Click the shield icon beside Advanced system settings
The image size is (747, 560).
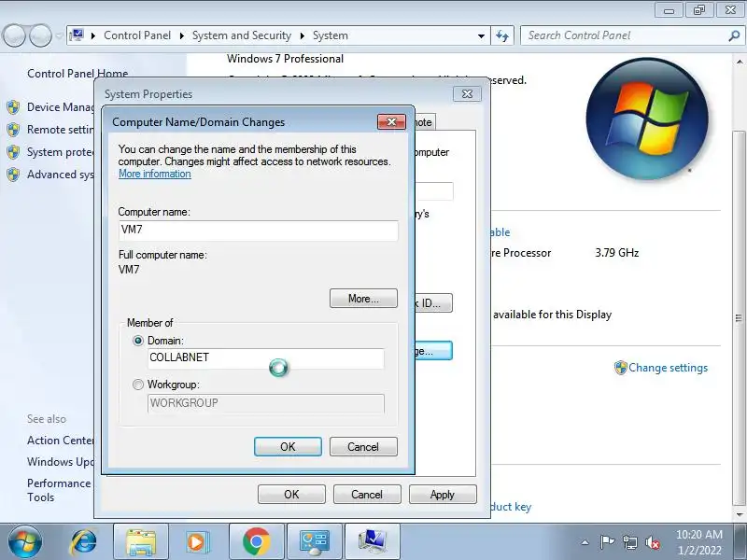[x=13, y=175]
